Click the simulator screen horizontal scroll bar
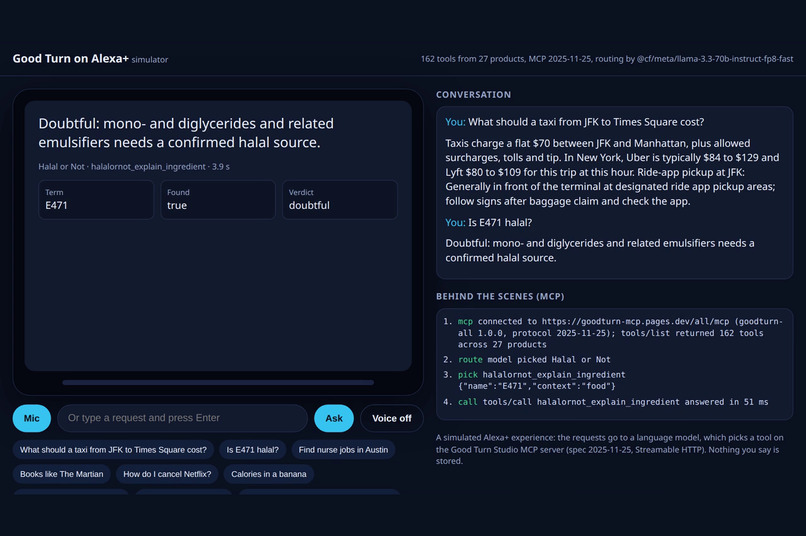806x536 pixels. (218, 382)
